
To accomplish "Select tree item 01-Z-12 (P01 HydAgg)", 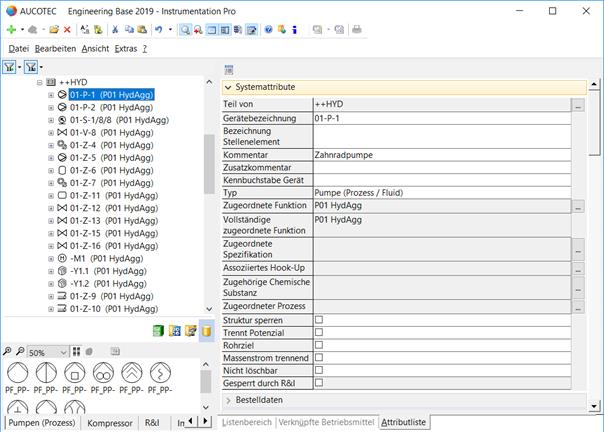I will (114, 208).
